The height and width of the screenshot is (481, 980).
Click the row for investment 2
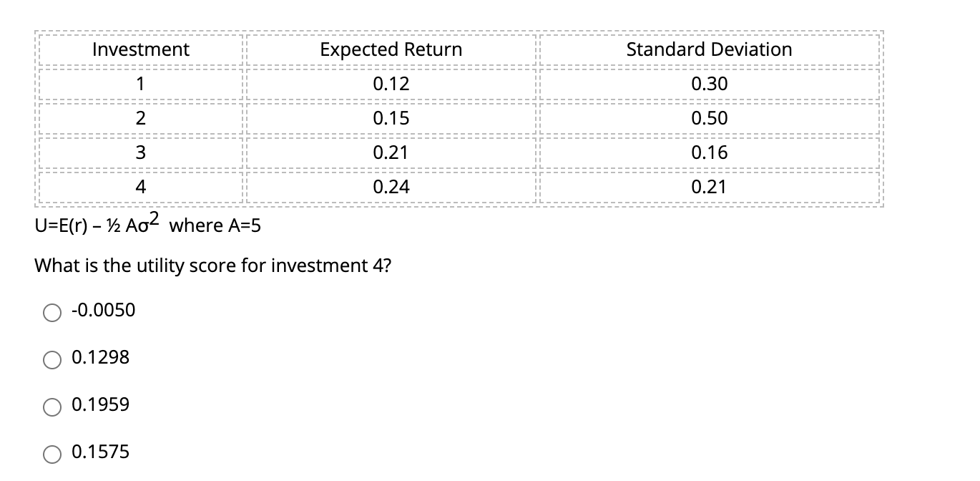click(140, 118)
